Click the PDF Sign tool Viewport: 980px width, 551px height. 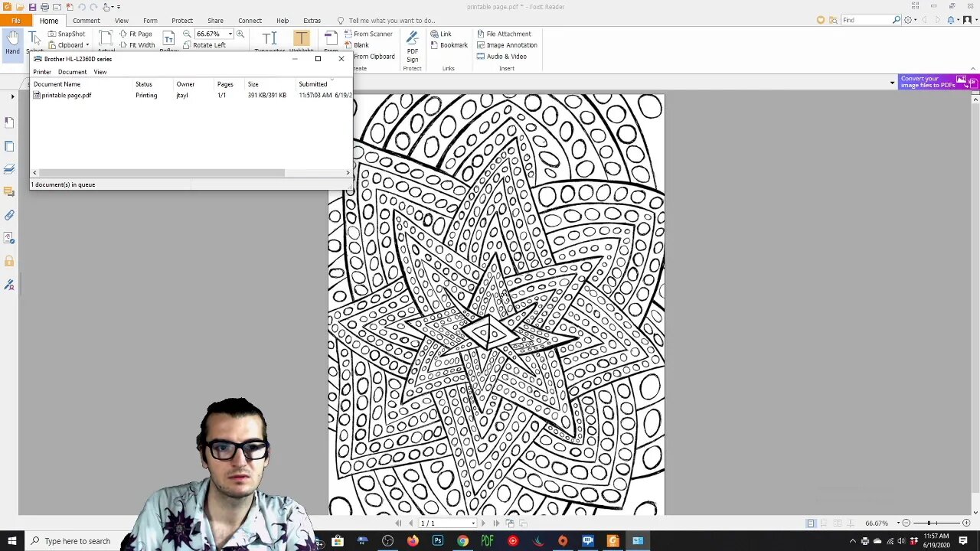[412, 47]
